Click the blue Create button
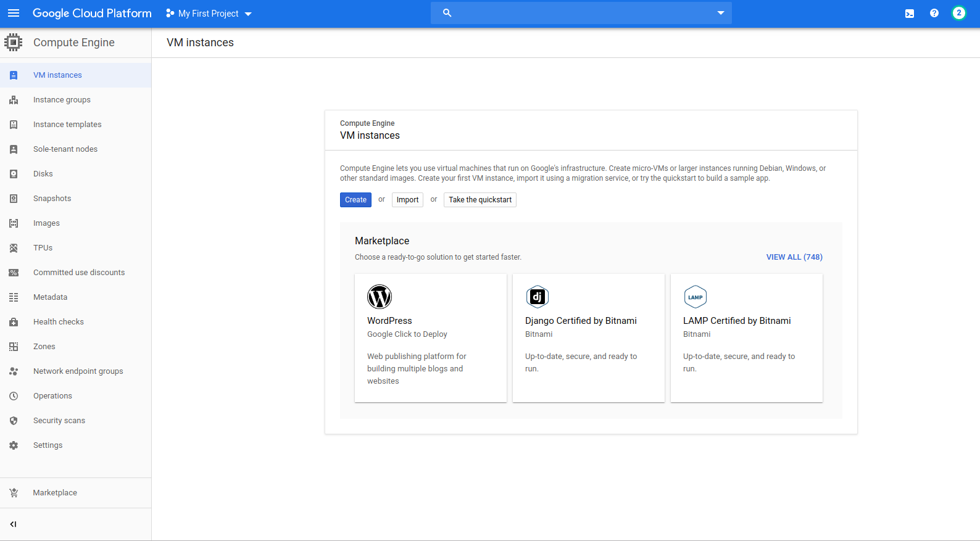This screenshot has height=541, width=980. tap(355, 200)
